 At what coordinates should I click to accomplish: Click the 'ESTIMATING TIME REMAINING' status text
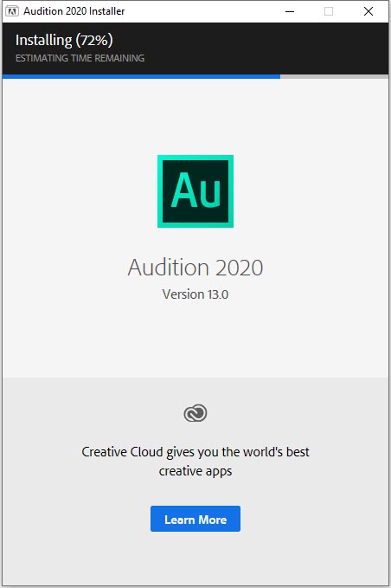tap(80, 58)
